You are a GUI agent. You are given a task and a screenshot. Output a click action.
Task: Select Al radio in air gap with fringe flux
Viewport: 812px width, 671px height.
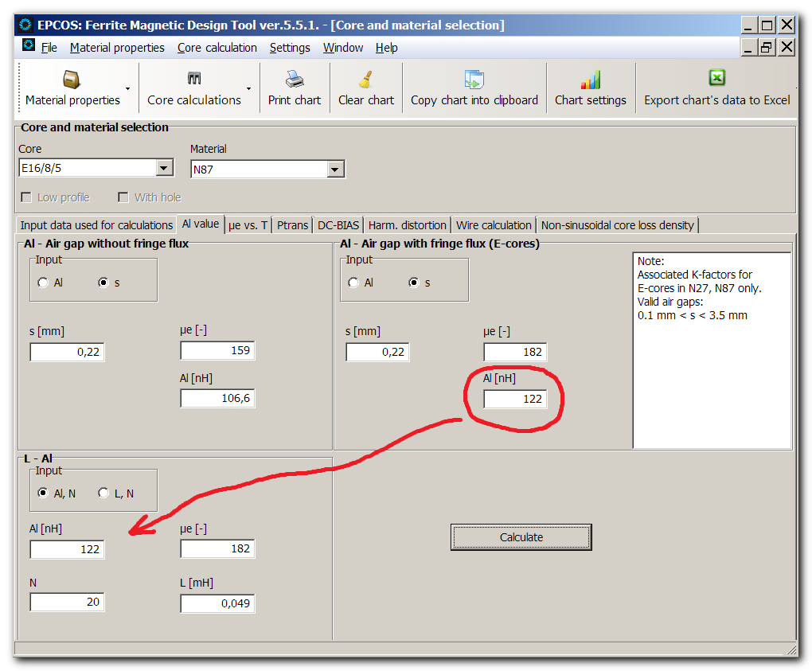(353, 283)
